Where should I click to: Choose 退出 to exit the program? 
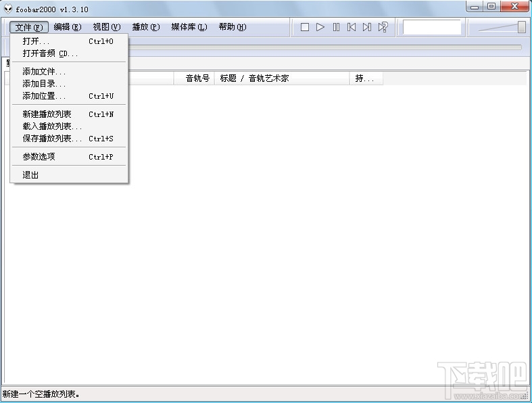69,175
